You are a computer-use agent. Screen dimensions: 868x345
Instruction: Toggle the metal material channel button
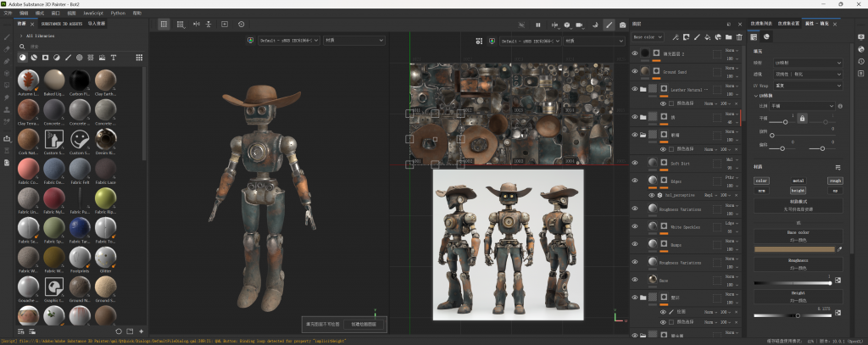coord(798,181)
